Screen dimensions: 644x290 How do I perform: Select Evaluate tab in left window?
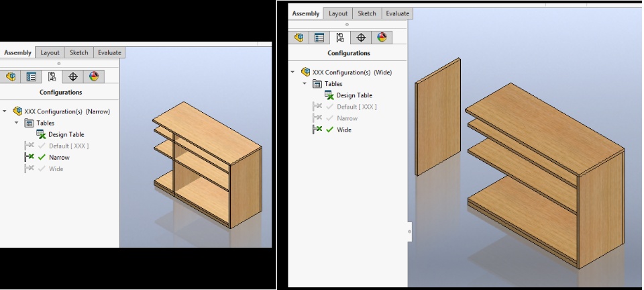point(109,52)
